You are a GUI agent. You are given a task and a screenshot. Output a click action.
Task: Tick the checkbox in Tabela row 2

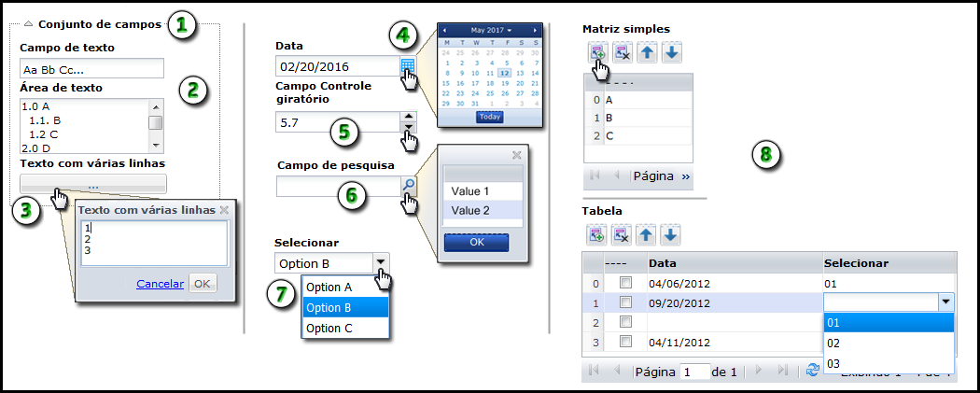click(x=627, y=322)
